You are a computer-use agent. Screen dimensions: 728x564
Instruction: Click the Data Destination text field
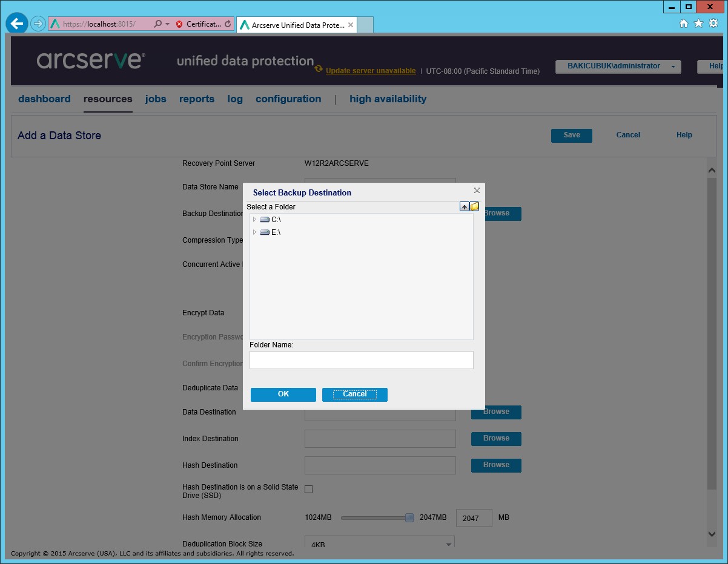point(380,415)
